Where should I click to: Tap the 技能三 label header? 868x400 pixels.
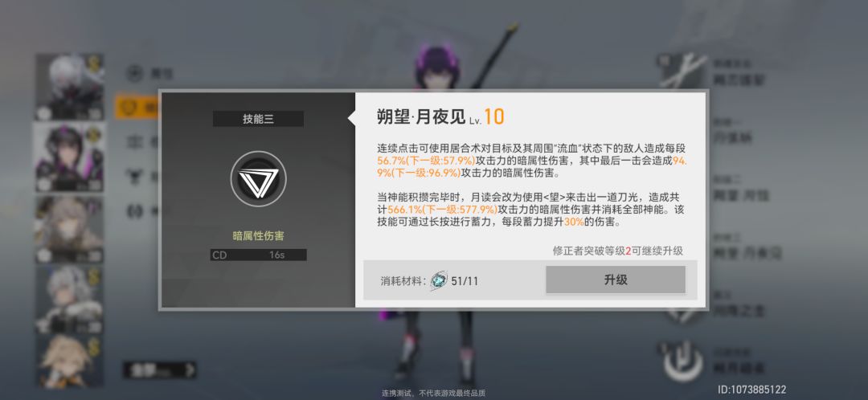click(258, 119)
